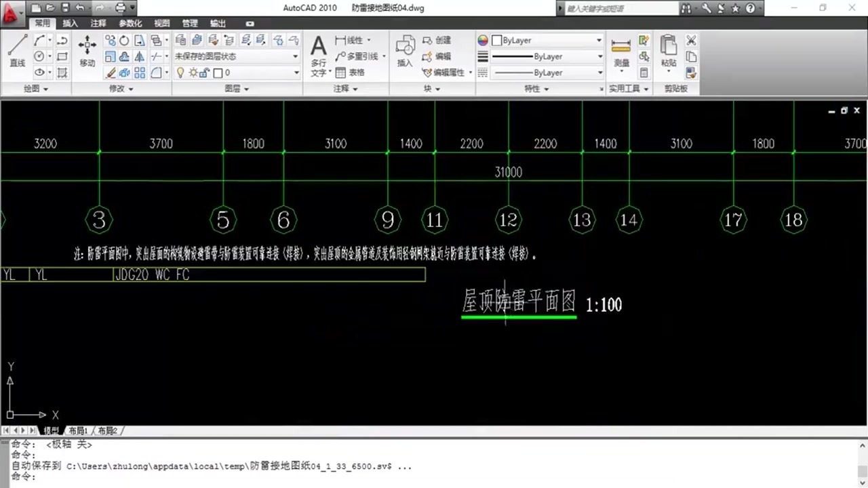
Task: Select the Circle tool in draw panel
Action: click(x=40, y=56)
